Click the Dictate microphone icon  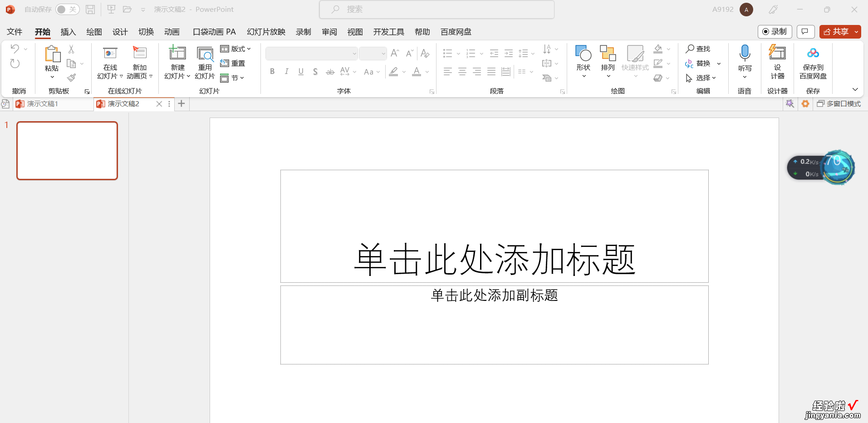(x=745, y=53)
